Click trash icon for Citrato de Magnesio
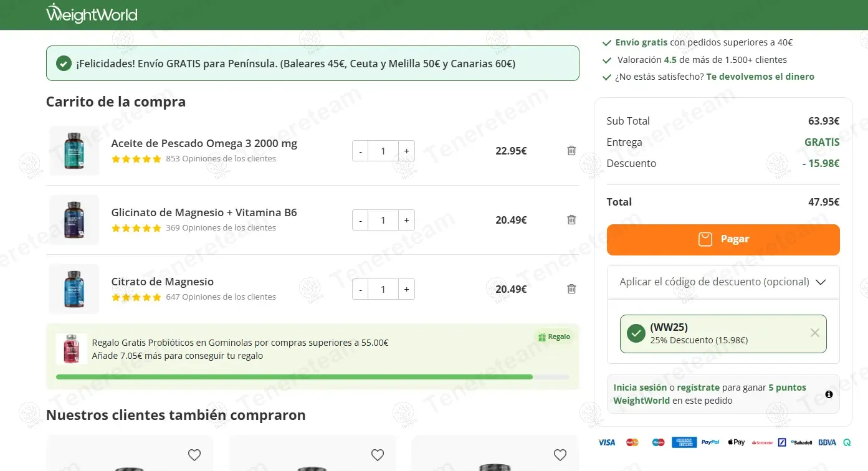Screen dimensions: 868x471 571,289
